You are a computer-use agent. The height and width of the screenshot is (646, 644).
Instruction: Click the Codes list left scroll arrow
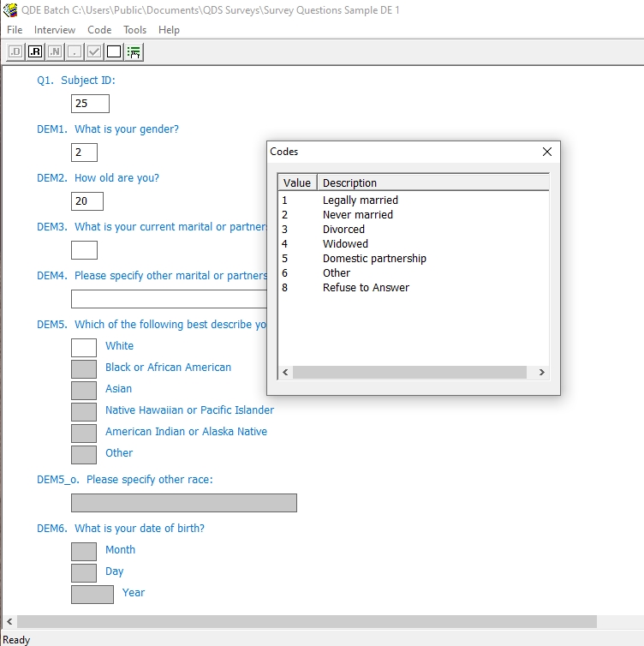[x=285, y=372]
